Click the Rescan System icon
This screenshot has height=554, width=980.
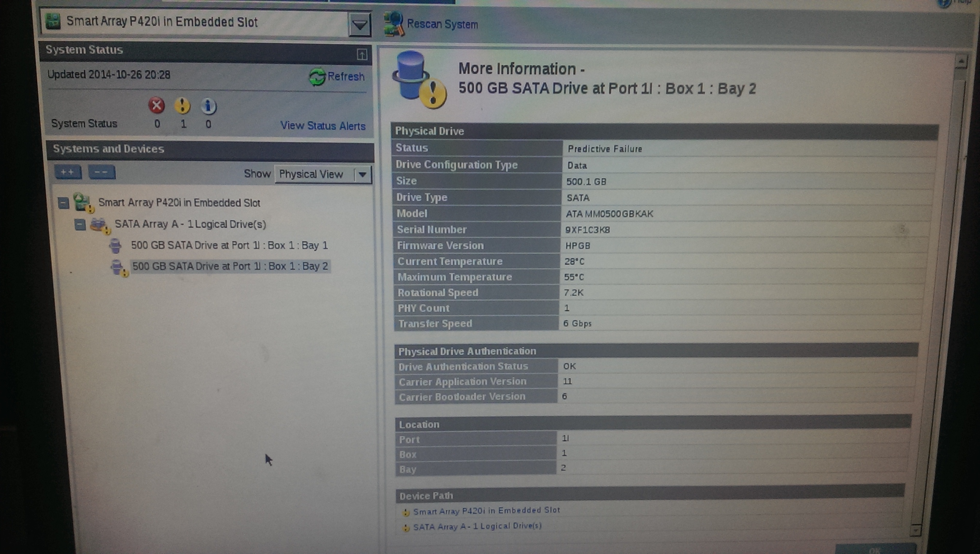(x=393, y=24)
